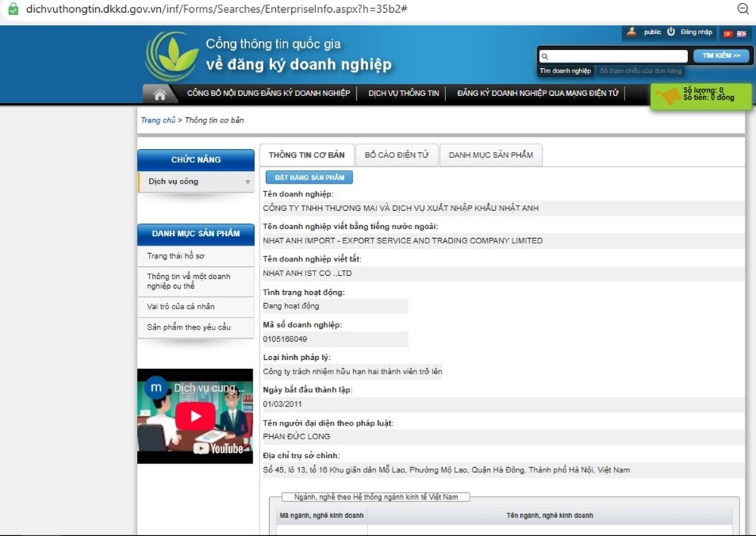Expand the Dịch vụ công dropdown arrow
This screenshot has height=536, width=756.
(x=247, y=182)
